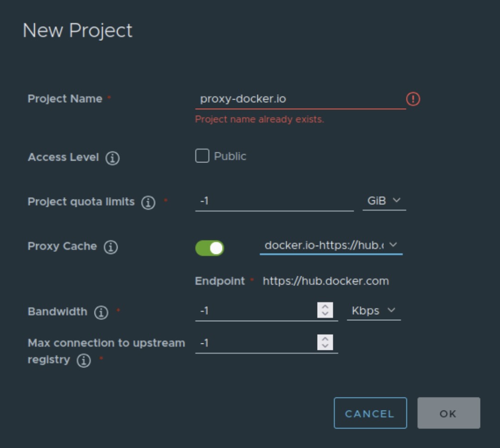500x448 pixels.
Task: Enable the Public access checkbox
Action: pyautogui.click(x=202, y=156)
